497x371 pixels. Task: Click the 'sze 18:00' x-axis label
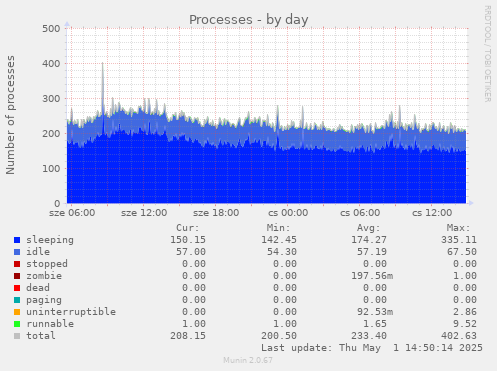point(216,213)
